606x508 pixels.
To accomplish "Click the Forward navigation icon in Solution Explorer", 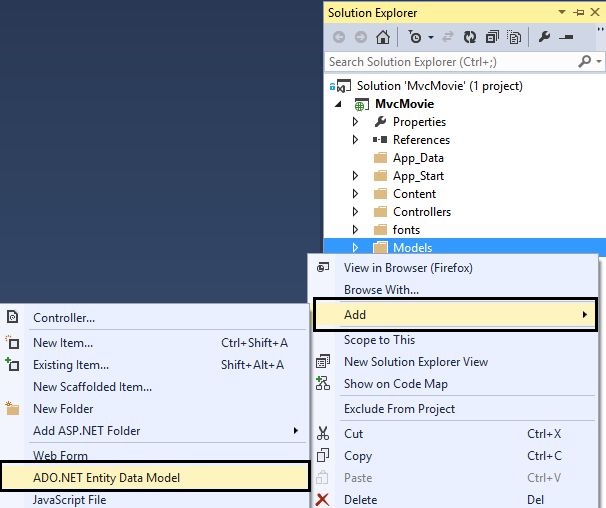I will pos(361,38).
